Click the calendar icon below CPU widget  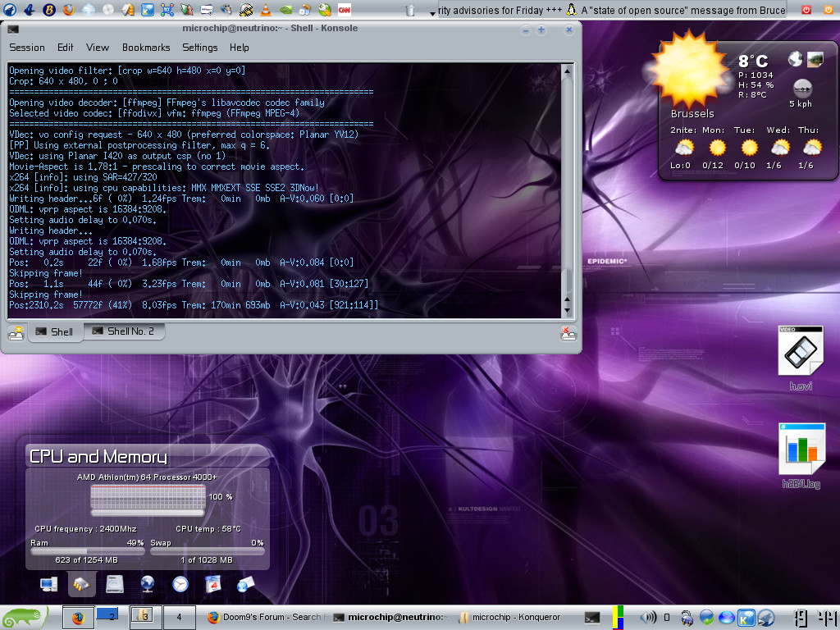pos(213,584)
